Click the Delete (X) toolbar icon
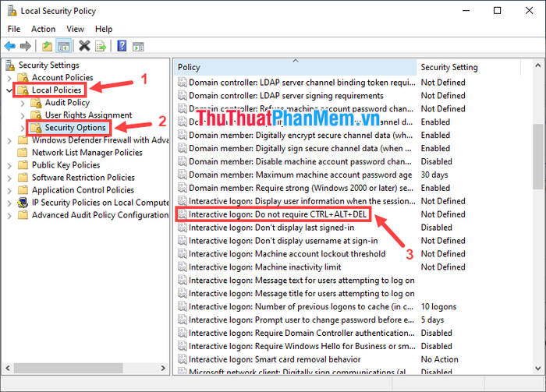This screenshot has height=392, width=546. [x=84, y=46]
